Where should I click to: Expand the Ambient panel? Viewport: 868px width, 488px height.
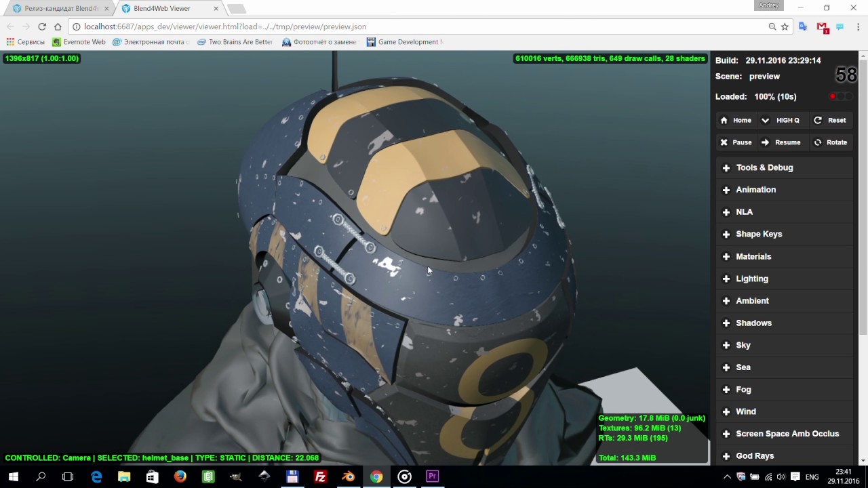point(785,300)
